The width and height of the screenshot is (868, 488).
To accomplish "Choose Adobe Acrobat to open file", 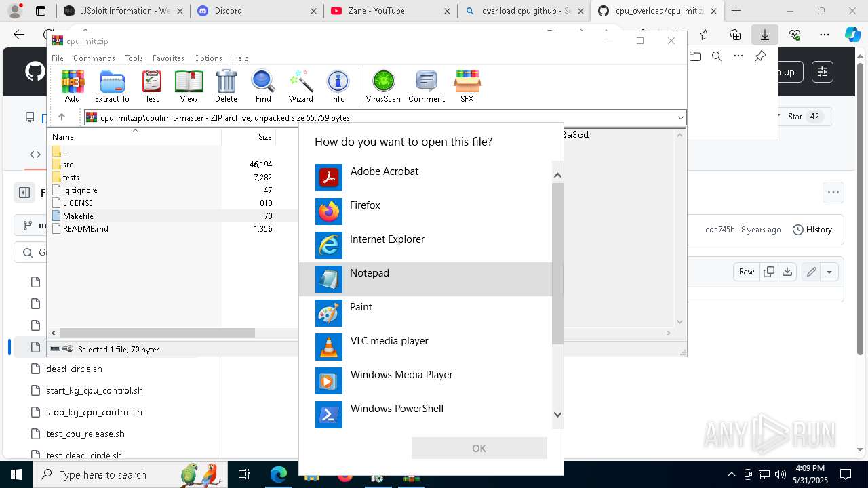I will pos(426,178).
